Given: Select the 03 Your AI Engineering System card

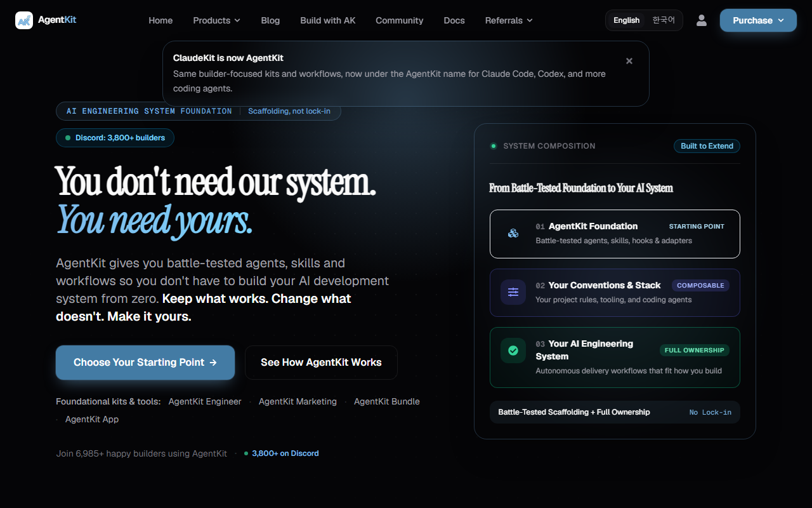Looking at the screenshot, I should [615, 358].
